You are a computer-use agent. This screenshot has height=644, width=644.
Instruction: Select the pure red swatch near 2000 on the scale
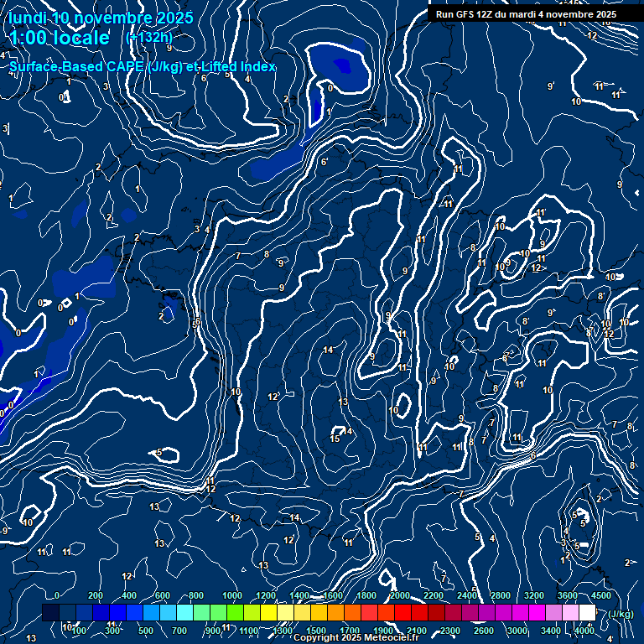click(x=402, y=613)
